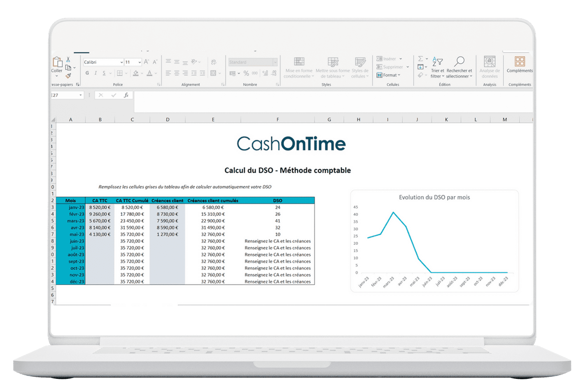
Task: Click the Copy icon in clipboard group
Action: 68,68
